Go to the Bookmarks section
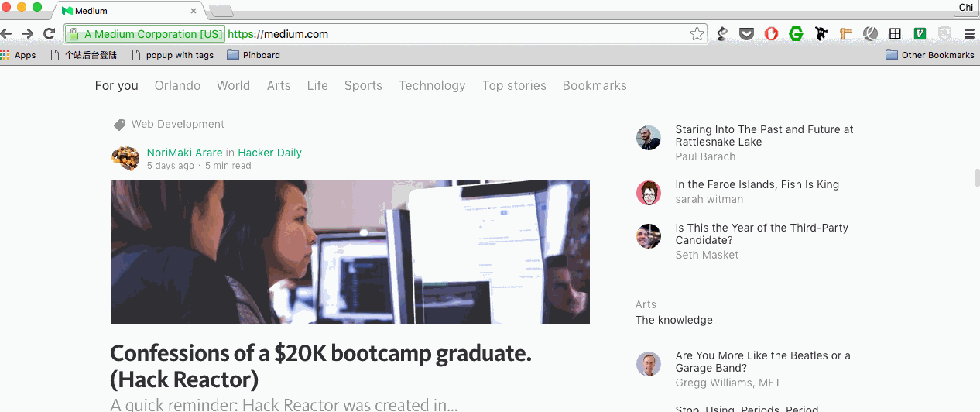The height and width of the screenshot is (412, 980). pos(595,86)
